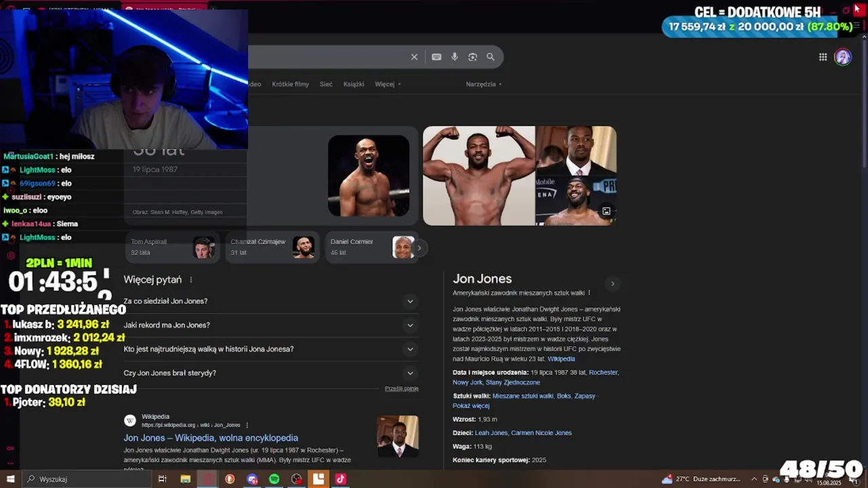Open File Explorer from the taskbar
The image size is (868, 488).
[185, 479]
